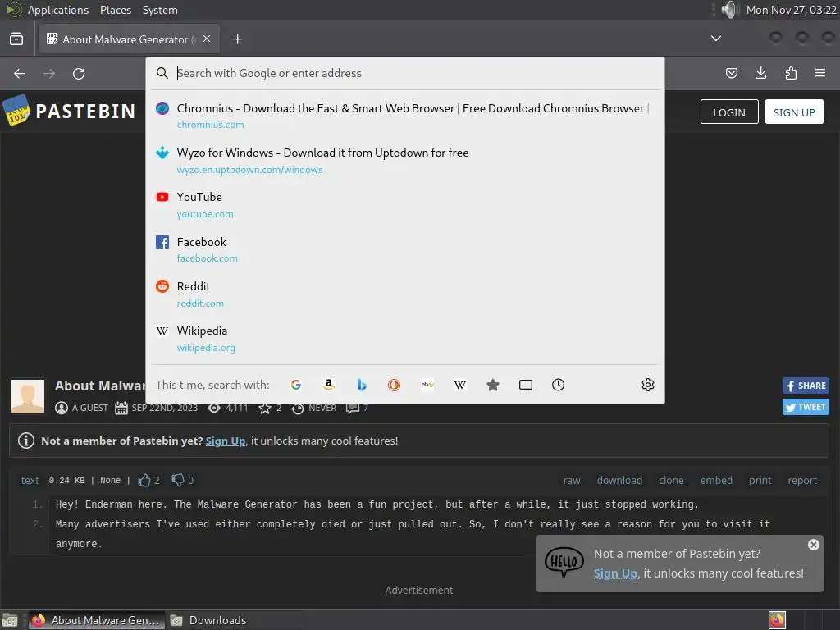Search this time with Bing

click(362, 385)
